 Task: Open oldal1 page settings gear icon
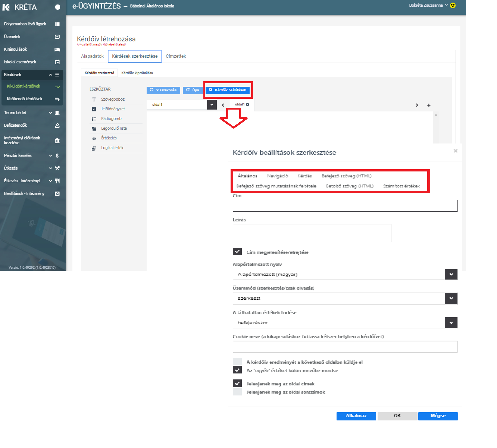247,105
